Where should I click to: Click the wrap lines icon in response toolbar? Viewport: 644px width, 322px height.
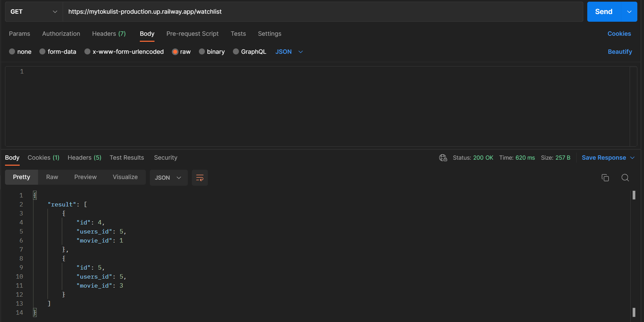[200, 178]
